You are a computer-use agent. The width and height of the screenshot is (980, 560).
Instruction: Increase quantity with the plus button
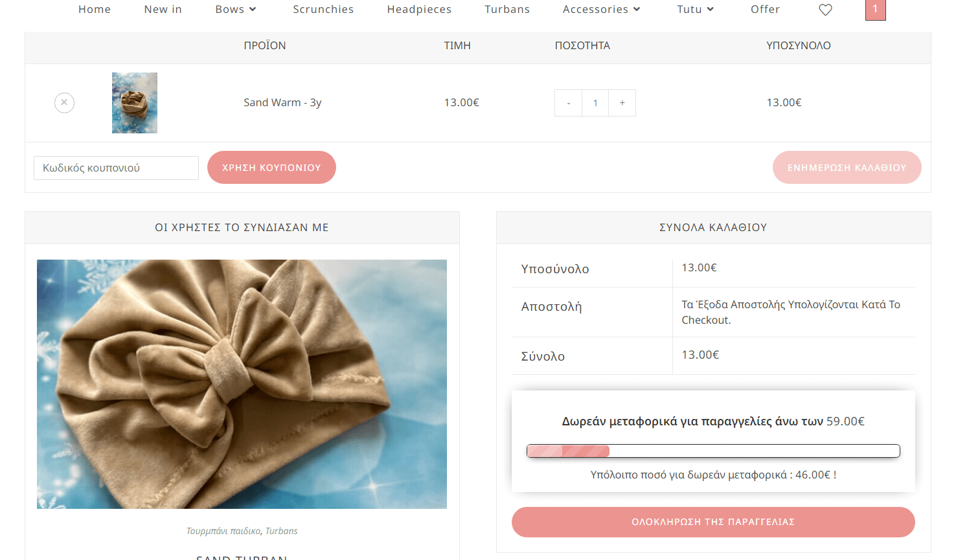click(x=622, y=103)
